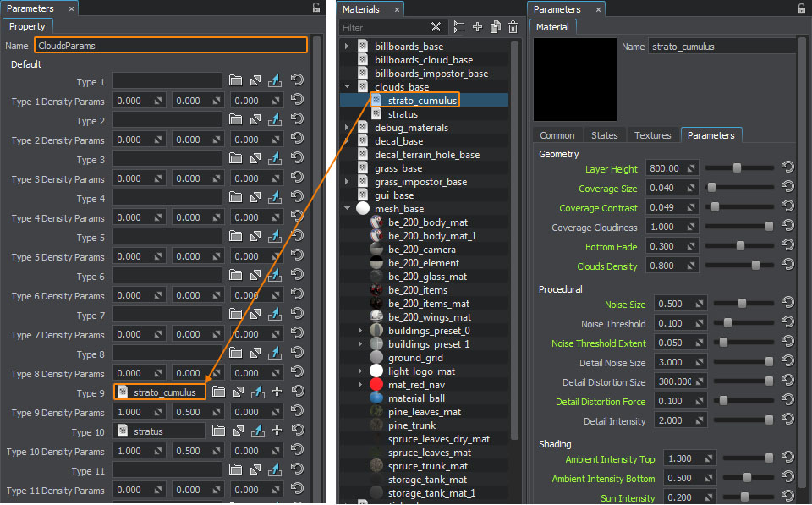Reset Type 1 Density Params values

pos(297,100)
